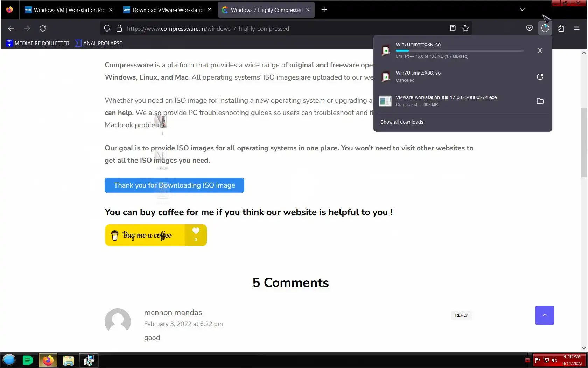Viewport: 588px width, 368px height.
Task: Click the scrollbar down arrow
Action: (584, 348)
